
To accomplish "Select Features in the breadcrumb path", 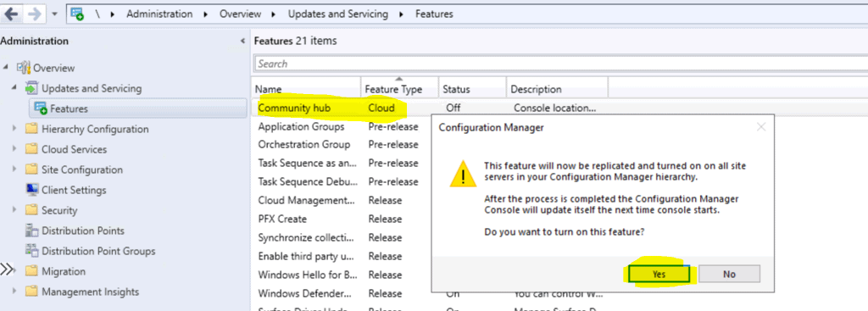I will pos(434,14).
